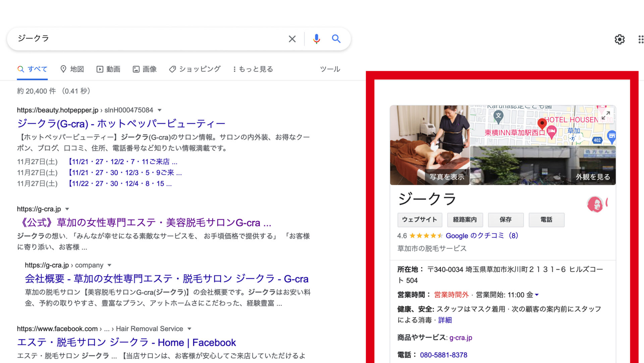Open coupon link 【11/21・27・30・12/3・5・9ご来
644x363 pixels.
(x=124, y=173)
